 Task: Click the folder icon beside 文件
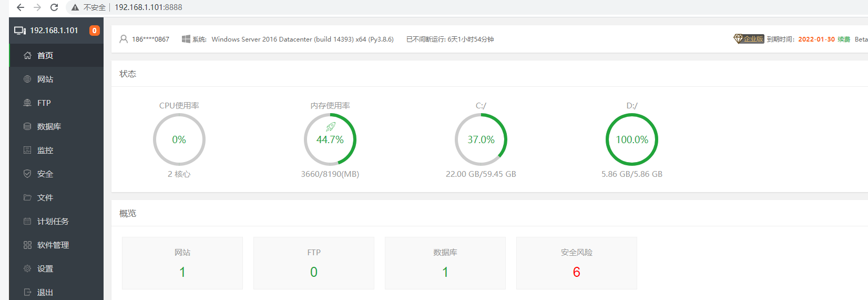(x=27, y=197)
